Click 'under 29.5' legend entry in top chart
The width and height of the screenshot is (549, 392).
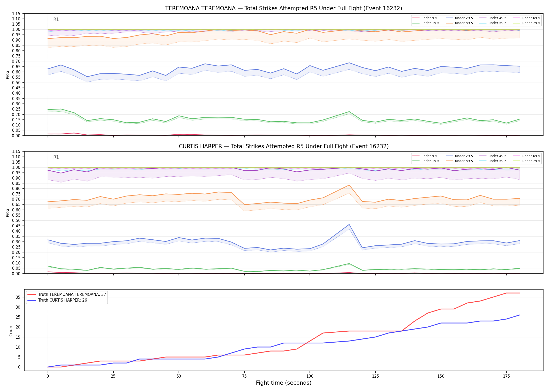point(459,18)
